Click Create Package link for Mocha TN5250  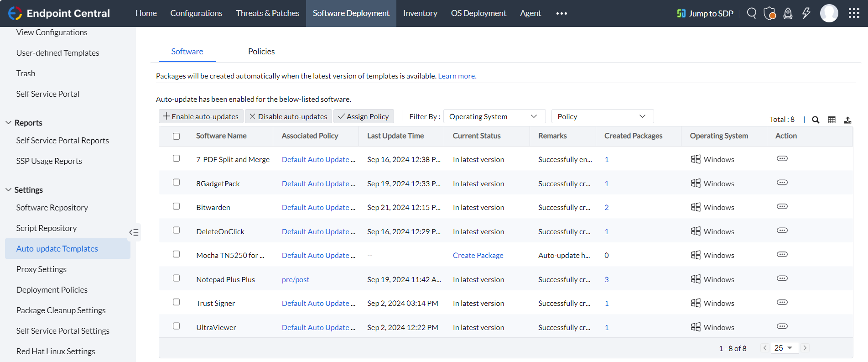pos(478,255)
